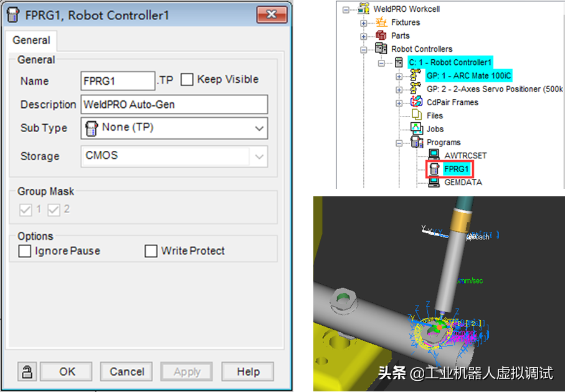Viewport: 565px width, 392px height.
Task: Check the Write Protect checkbox
Action: pyautogui.click(x=151, y=251)
